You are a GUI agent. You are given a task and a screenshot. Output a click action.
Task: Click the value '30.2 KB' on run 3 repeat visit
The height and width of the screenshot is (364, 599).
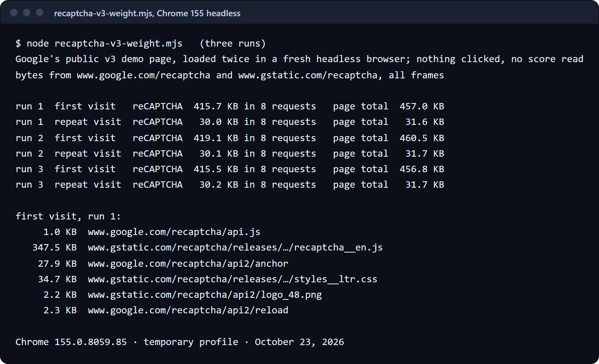[218, 185]
